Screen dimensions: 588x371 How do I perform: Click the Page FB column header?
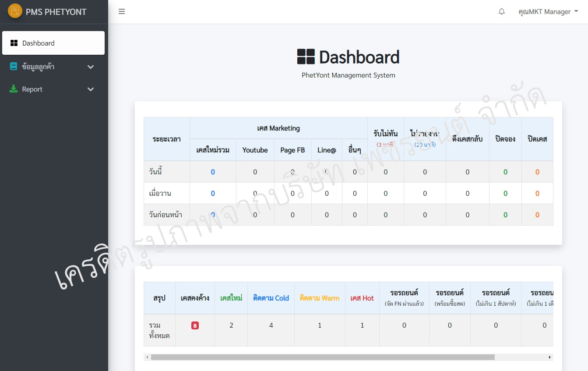click(x=293, y=150)
